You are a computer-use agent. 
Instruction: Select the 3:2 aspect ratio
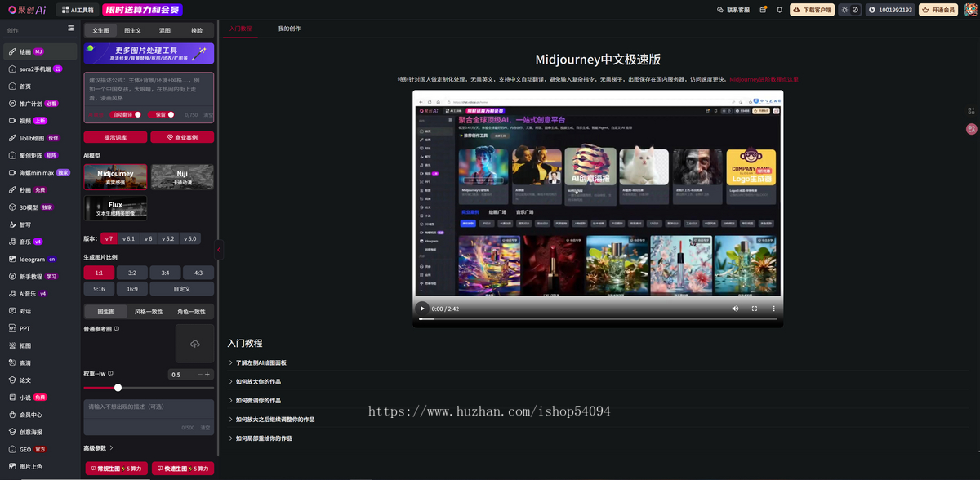point(132,273)
